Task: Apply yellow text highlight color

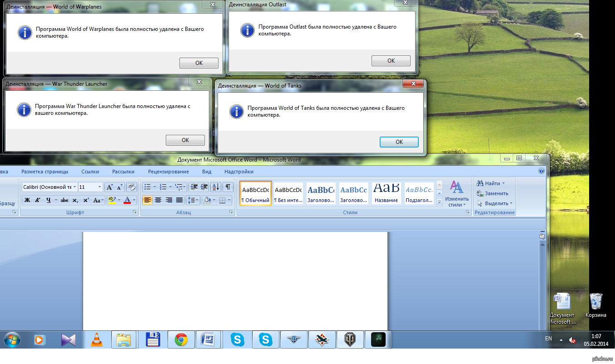Action: [112, 200]
